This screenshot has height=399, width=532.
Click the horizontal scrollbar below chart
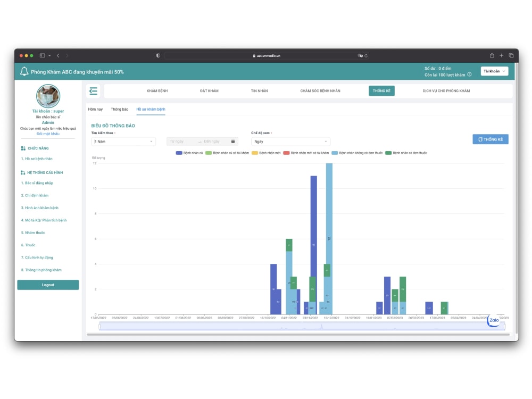(x=298, y=335)
